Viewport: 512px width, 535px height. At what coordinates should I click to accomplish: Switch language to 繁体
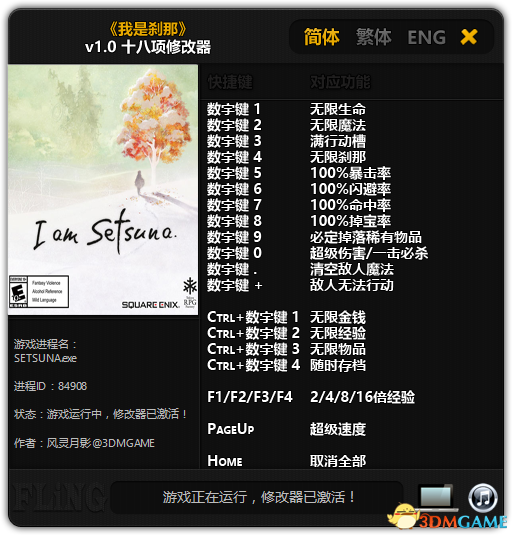[x=374, y=37]
